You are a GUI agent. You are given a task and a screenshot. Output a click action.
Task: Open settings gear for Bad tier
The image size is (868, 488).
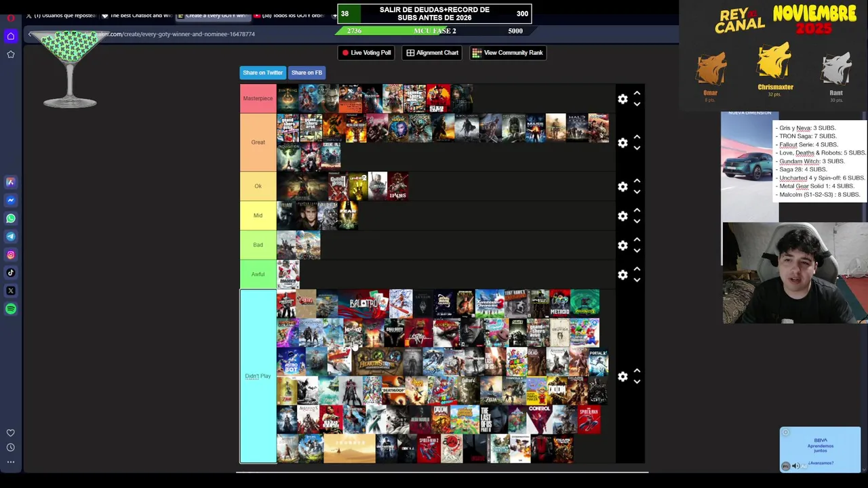coord(623,245)
